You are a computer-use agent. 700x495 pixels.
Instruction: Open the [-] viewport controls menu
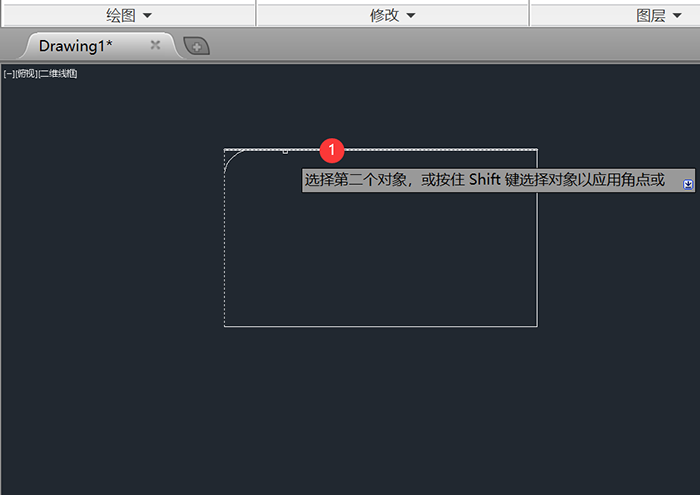[x=9, y=74]
